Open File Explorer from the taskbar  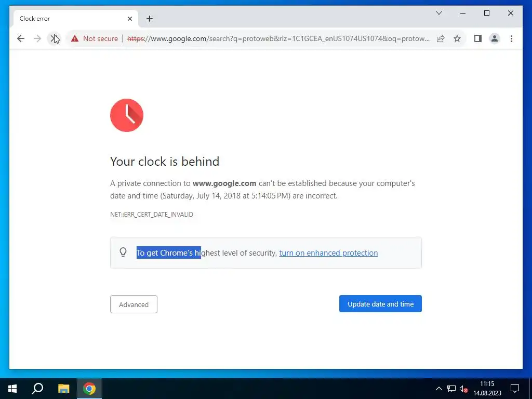pyautogui.click(x=63, y=389)
